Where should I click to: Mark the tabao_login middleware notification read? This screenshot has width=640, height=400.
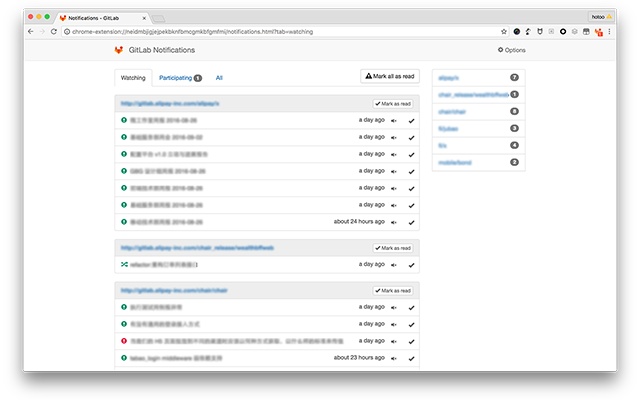(x=411, y=358)
